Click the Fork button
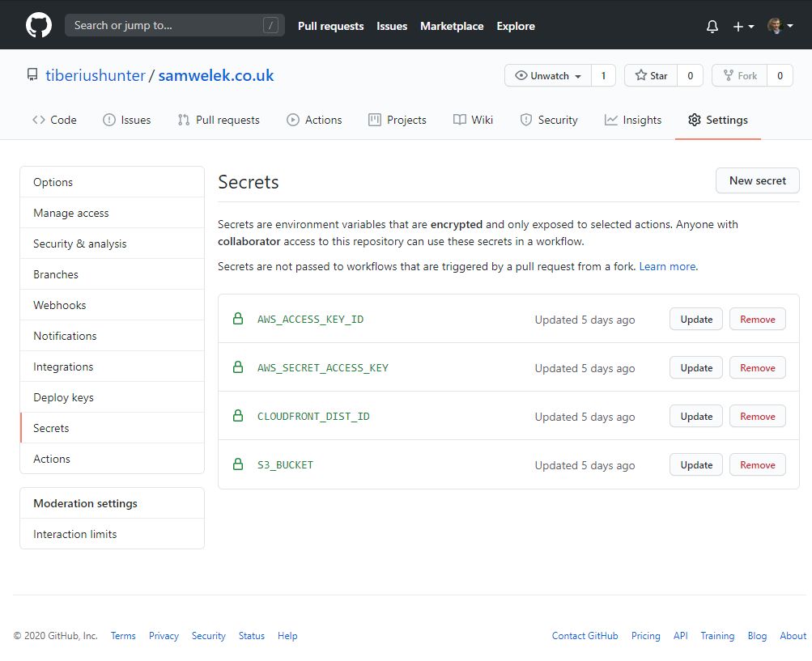Viewport: 812px width, 661px height. [739, 75]
